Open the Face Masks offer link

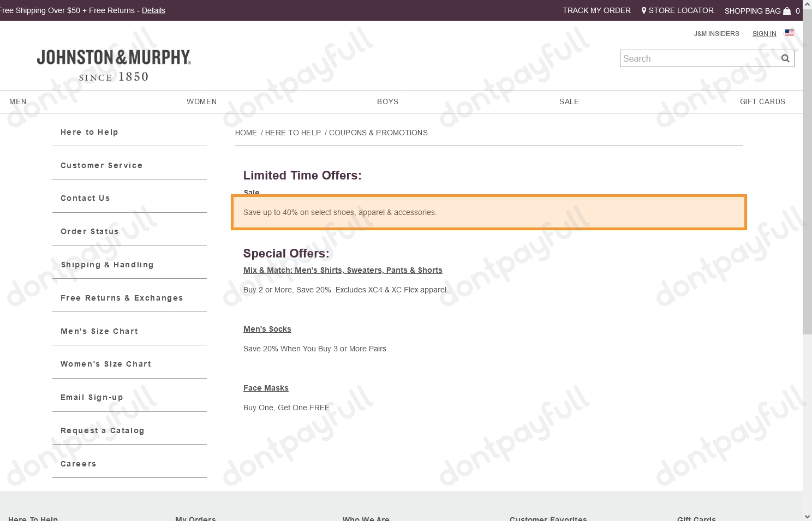(266, 388)
